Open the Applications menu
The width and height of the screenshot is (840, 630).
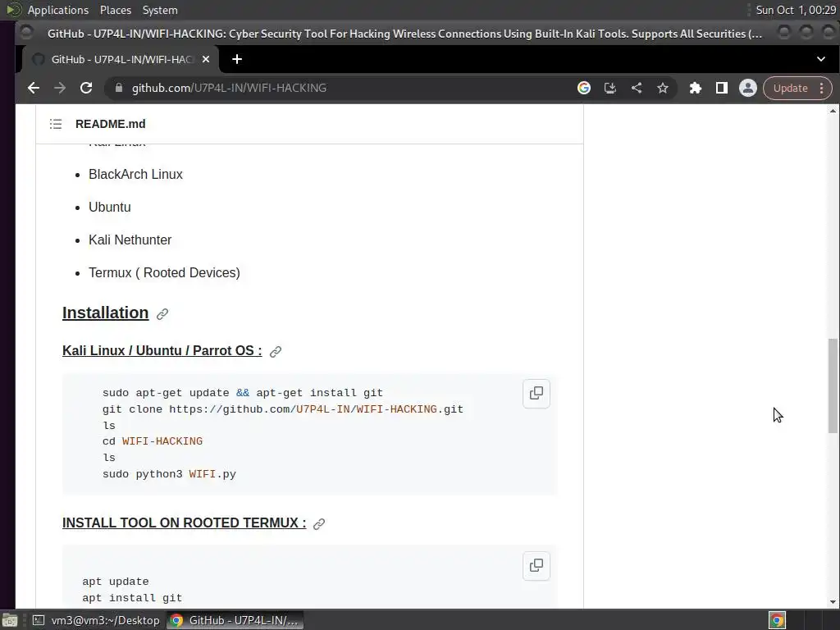click(x=58, y=10)
